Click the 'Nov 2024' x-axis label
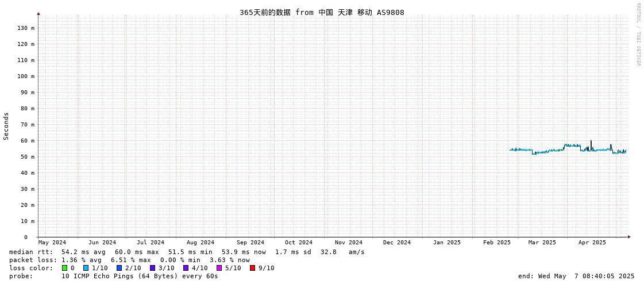 [x=349, y=243]
